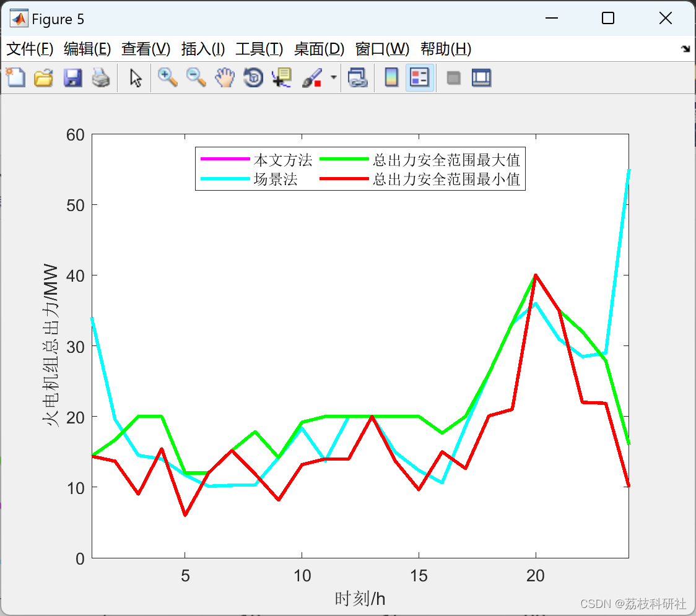This screenshot has width=696, height=616.
Task: Enable the Rotate 3D tool
Action: (x=253, y=78)
